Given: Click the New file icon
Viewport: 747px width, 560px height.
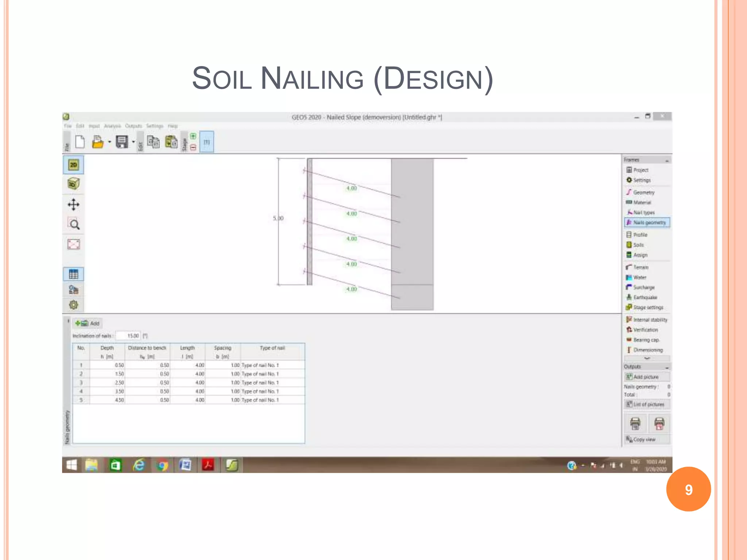Looking at the screenshot, I should coord(80,142).
